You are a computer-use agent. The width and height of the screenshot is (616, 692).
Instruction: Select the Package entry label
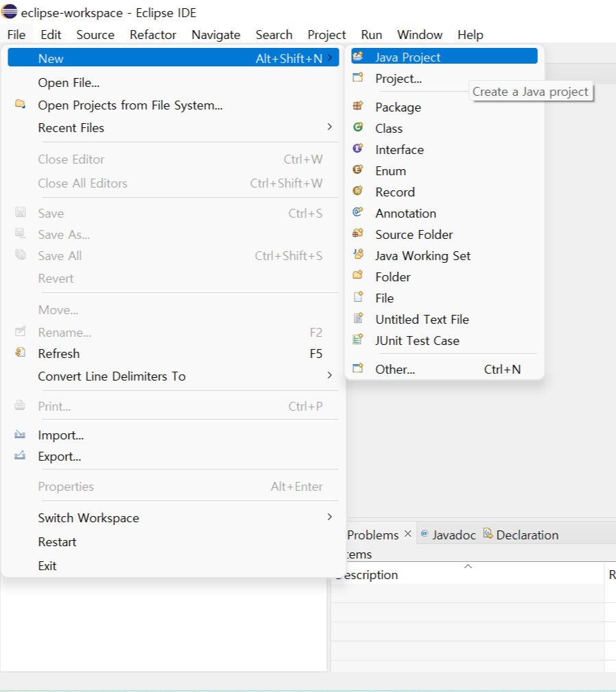point(398,107)
